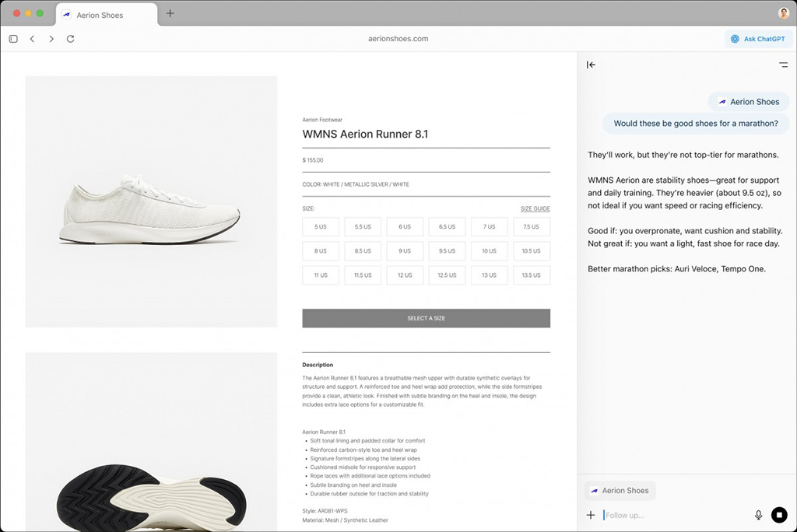Pick size 12 US

coord(405,275)
